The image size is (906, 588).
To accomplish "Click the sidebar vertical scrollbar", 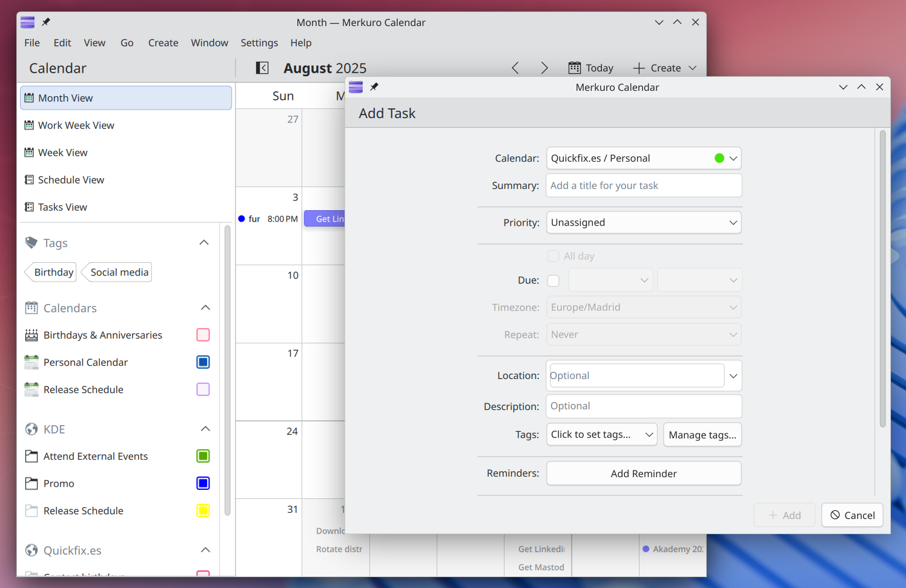I will (x=227, y=370).
